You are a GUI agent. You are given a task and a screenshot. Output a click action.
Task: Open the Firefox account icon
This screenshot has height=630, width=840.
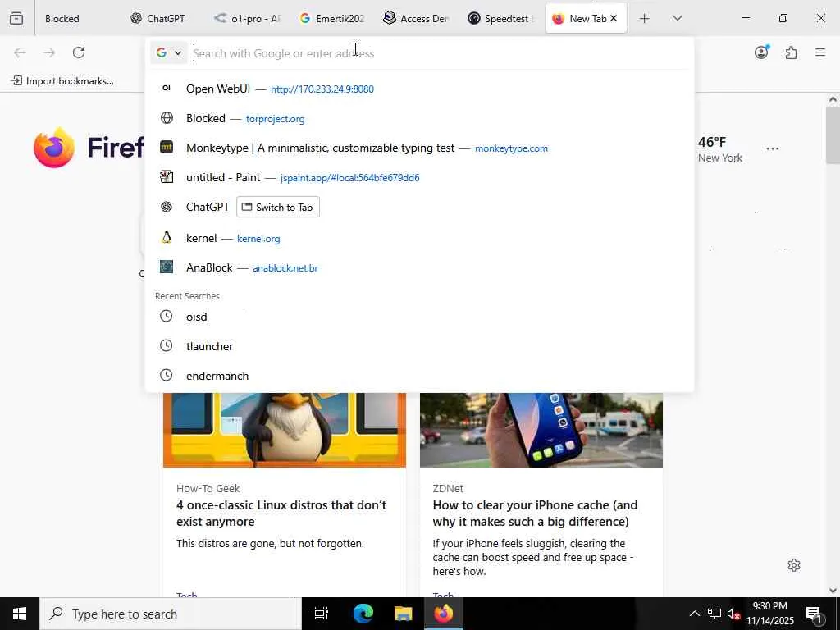pyautogui.click(x=761, y=52)
